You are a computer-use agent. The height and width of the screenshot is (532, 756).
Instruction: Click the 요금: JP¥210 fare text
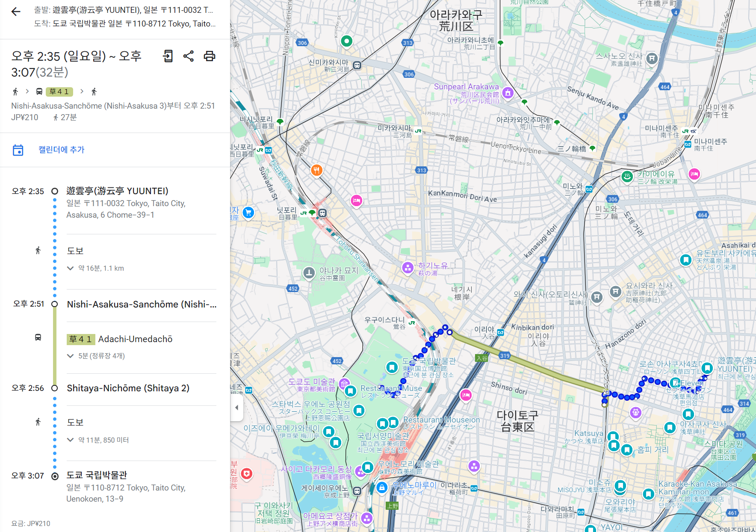31,523
